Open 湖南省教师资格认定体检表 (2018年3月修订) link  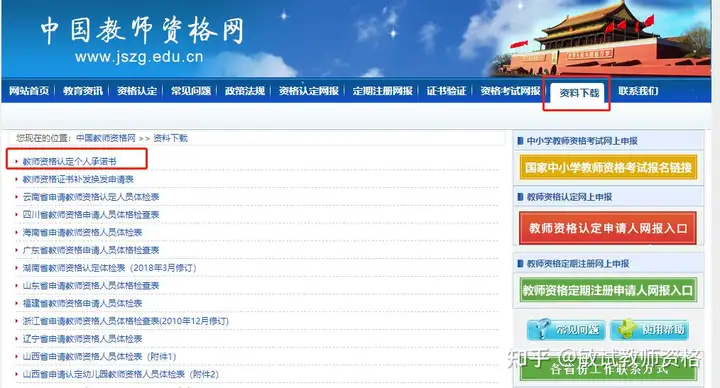(x=109, y=268)
